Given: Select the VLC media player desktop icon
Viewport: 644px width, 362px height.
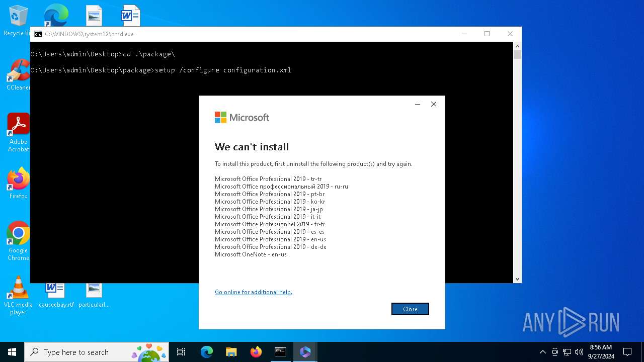Looking at the screenshot, I should pyautogui.click(x=18, y=296).
